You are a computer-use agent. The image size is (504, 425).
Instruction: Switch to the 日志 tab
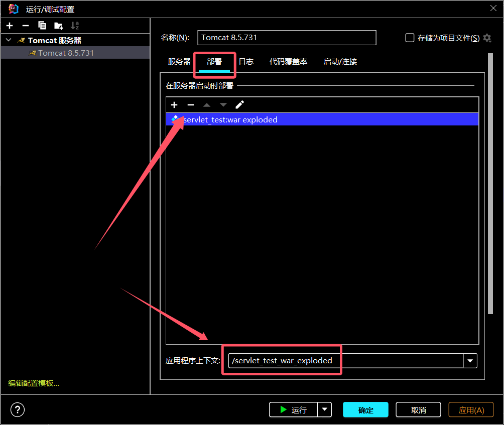pyautogui.click(x=246, y=61)
